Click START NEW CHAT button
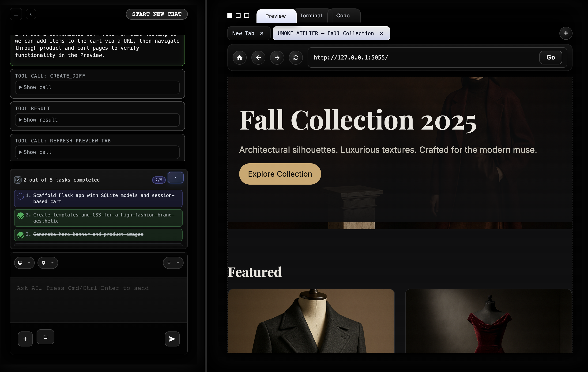Screen dimensions: 588x372 tap(157, 14)
